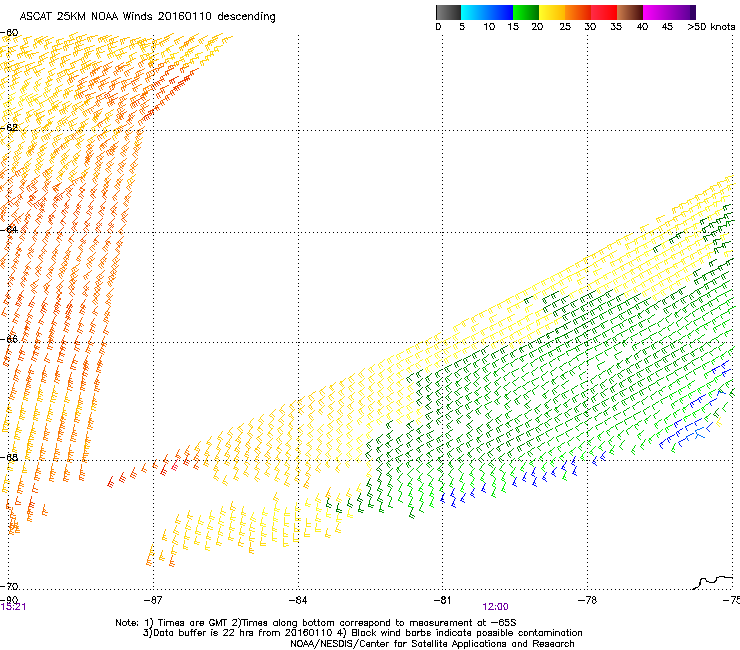Image resolution: width=740 pixels, height=650 pixels.
Task: Click the -68 latitude label
Action: pyautogui.click(x=9, y=457)
